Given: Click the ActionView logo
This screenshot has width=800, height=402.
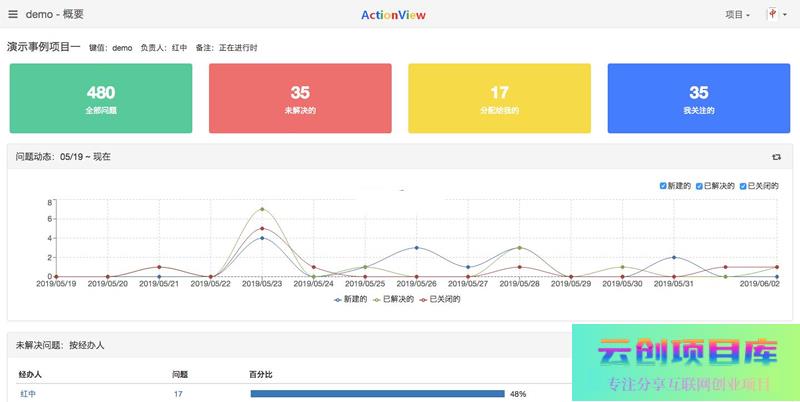Looking at the screenshot, I should pos(393,15).
